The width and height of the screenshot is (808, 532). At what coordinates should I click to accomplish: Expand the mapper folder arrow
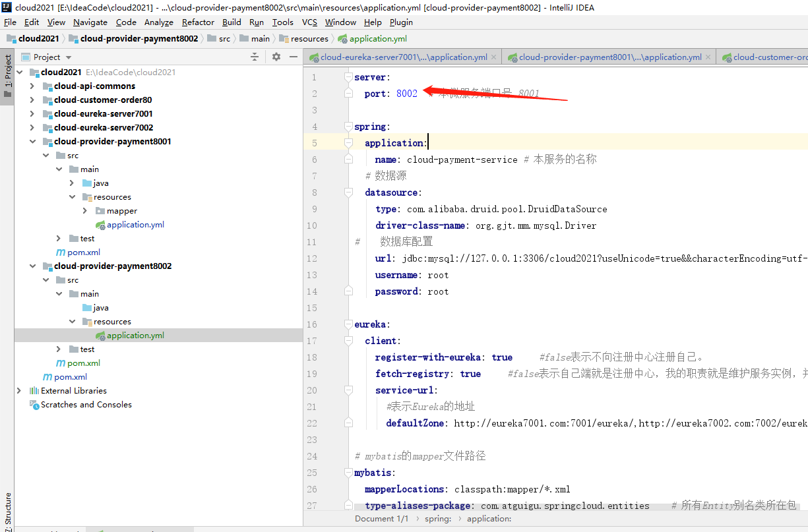[x=86, y=211]
